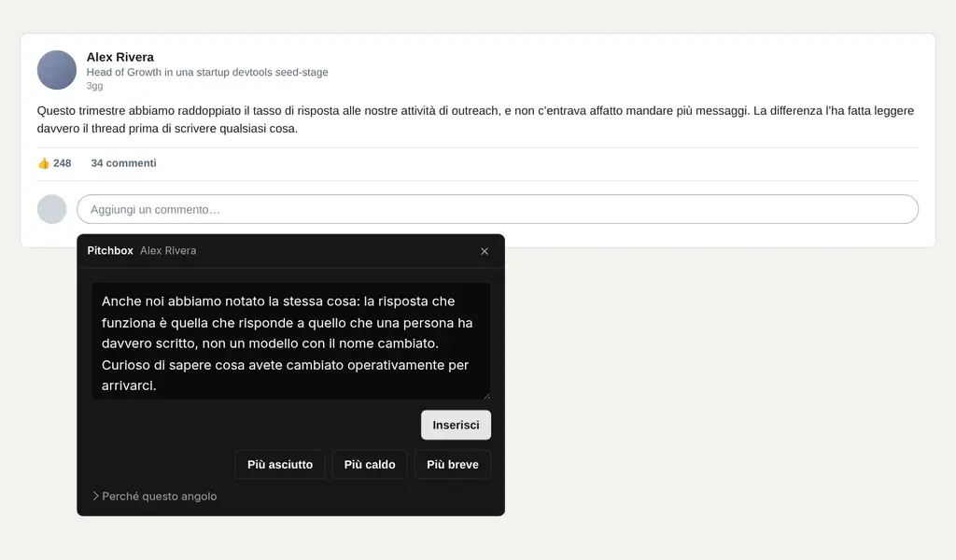
Task: Click the Head of Growth subtitle text
Action: [x=207, y=72]
